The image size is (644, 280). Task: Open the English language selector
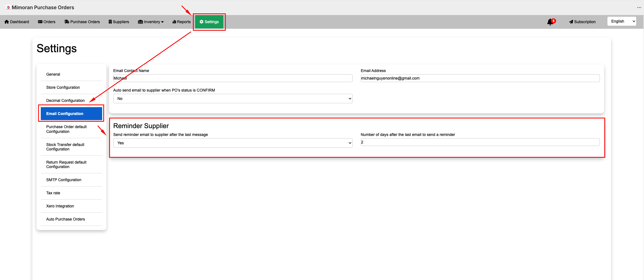point(621,21)
